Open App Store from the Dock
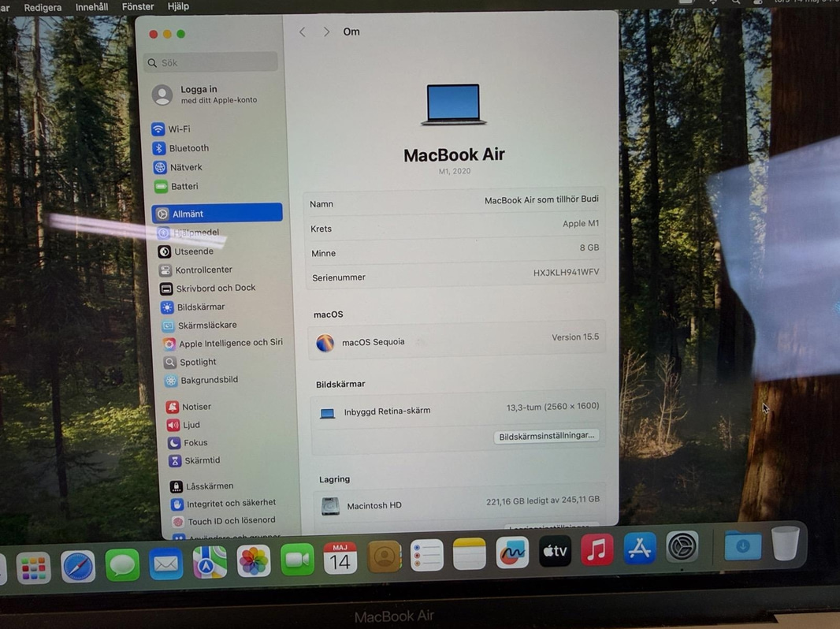Viewport: 840px width, 629px height. pos(640,548)
